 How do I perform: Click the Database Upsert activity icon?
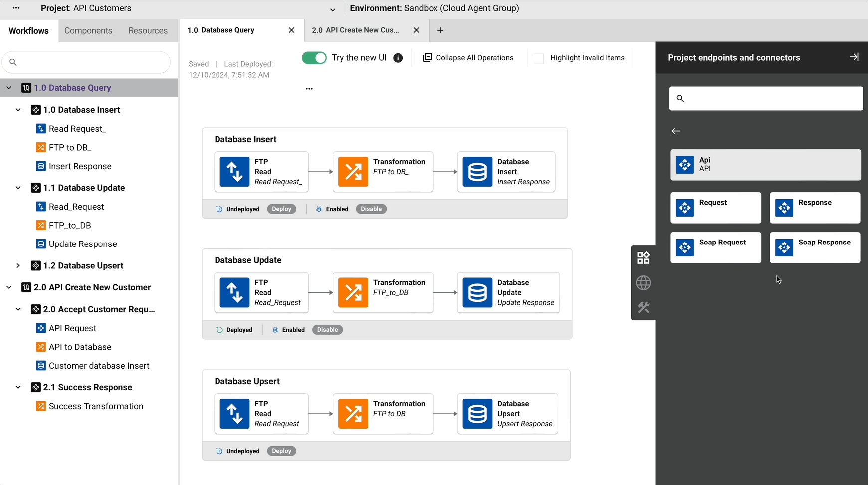477,414
